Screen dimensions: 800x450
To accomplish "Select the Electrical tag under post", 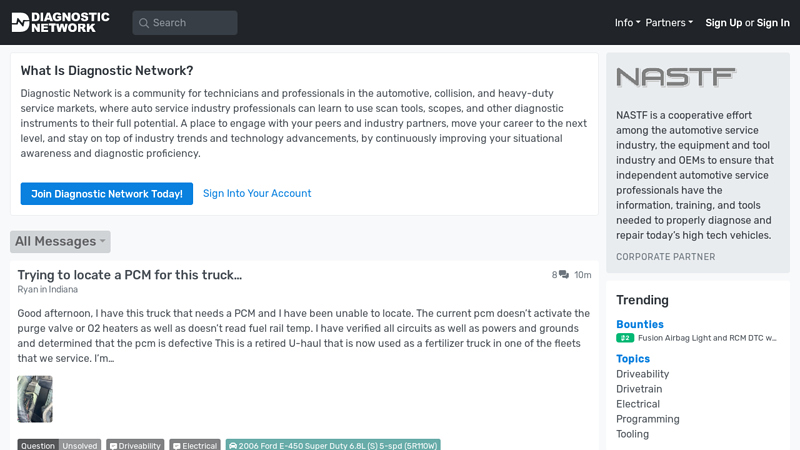I will tap(195, 445).
